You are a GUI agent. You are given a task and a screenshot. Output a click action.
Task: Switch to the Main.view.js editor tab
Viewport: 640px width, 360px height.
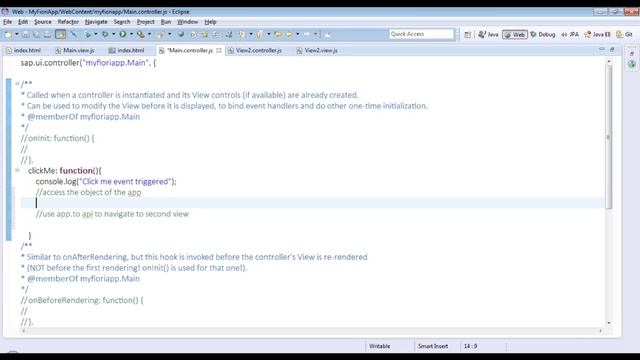[75, 51]
